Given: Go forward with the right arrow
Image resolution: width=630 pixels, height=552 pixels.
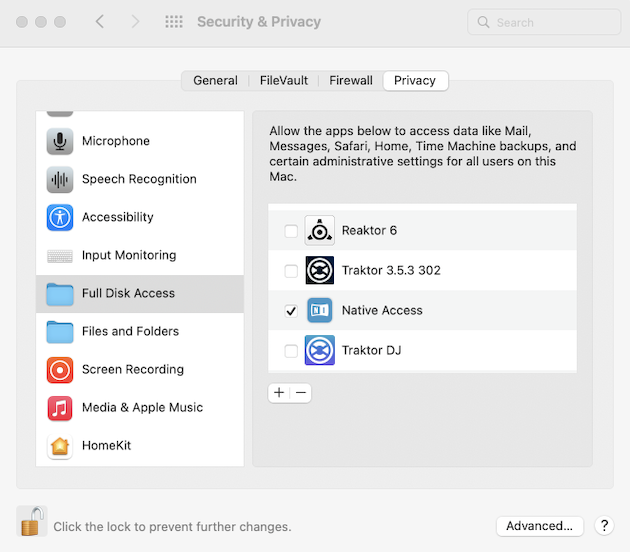Looking at the screenshot, I should (135, 22).
